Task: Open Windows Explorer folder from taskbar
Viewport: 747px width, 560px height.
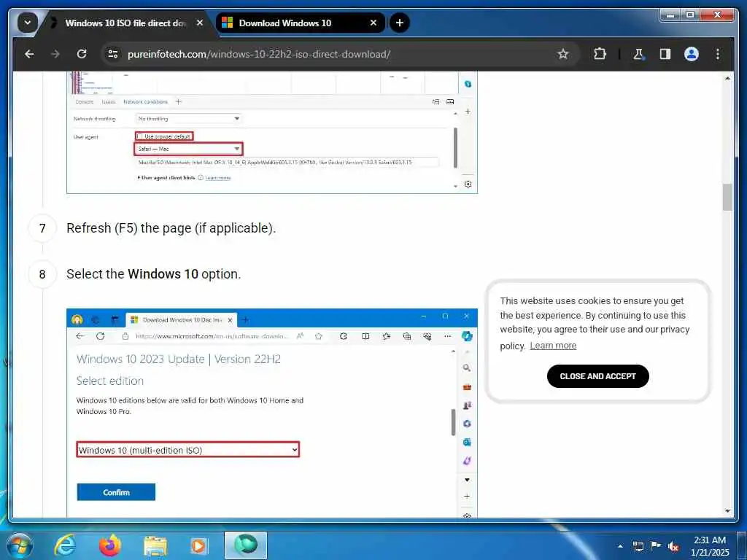Action: (155, 545)
